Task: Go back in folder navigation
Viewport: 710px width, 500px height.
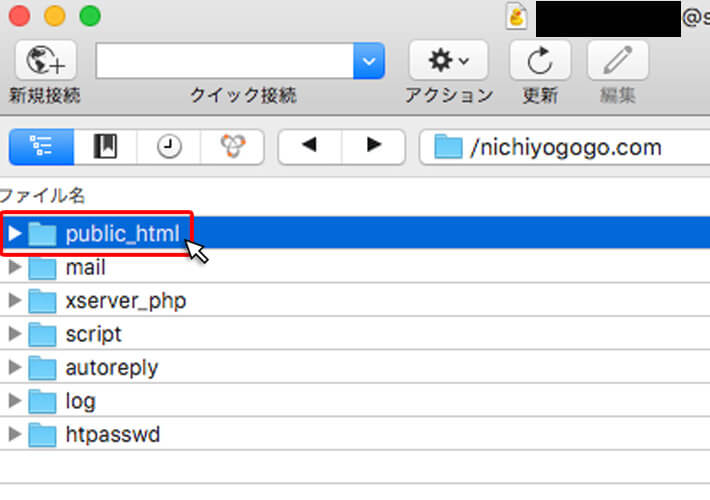Action: [310, 147]
